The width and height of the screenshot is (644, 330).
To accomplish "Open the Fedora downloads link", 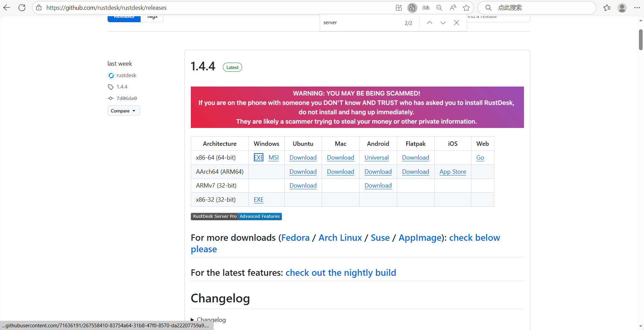I will coord(295,238).
